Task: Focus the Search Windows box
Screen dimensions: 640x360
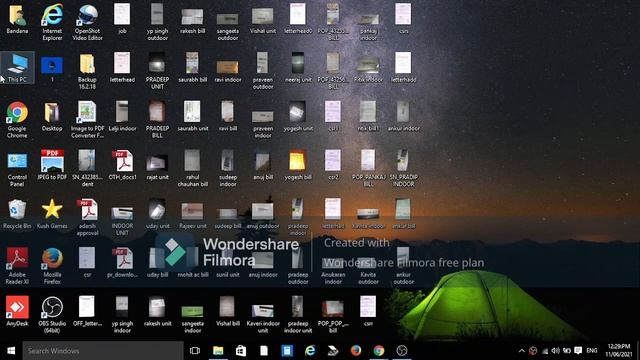Action: click(103, 351)
